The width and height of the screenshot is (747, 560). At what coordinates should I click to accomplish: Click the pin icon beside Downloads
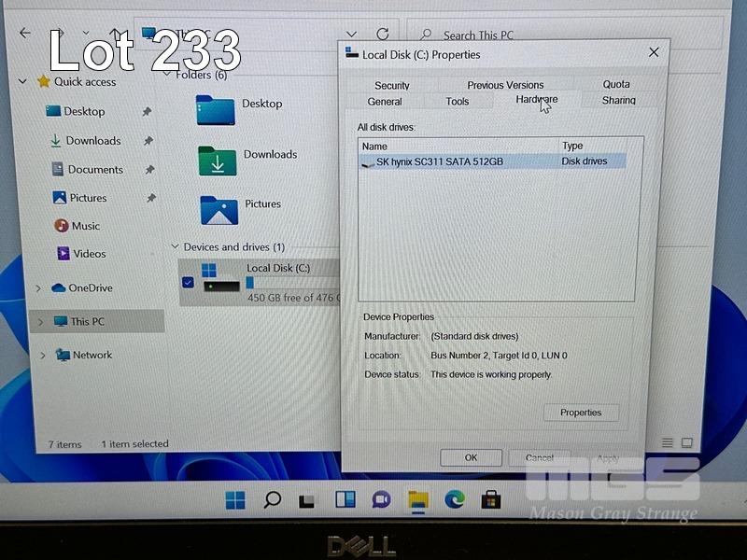(x=148, y=141)
